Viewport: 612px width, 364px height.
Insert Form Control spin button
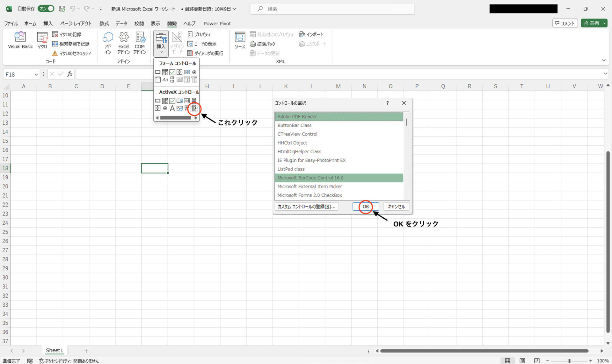pos(179,72)
